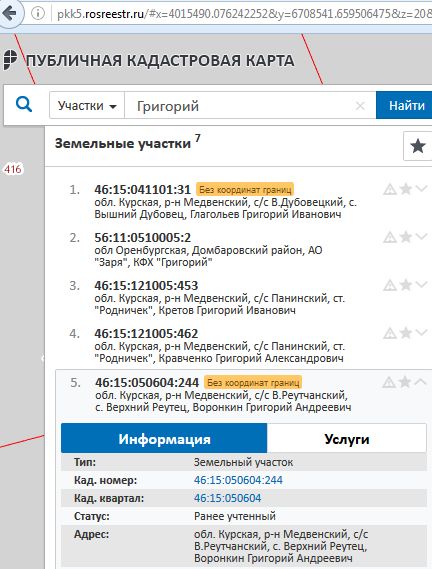
Task: Expand details for parcel 46:15:041101:31
Action: (421, 188)
